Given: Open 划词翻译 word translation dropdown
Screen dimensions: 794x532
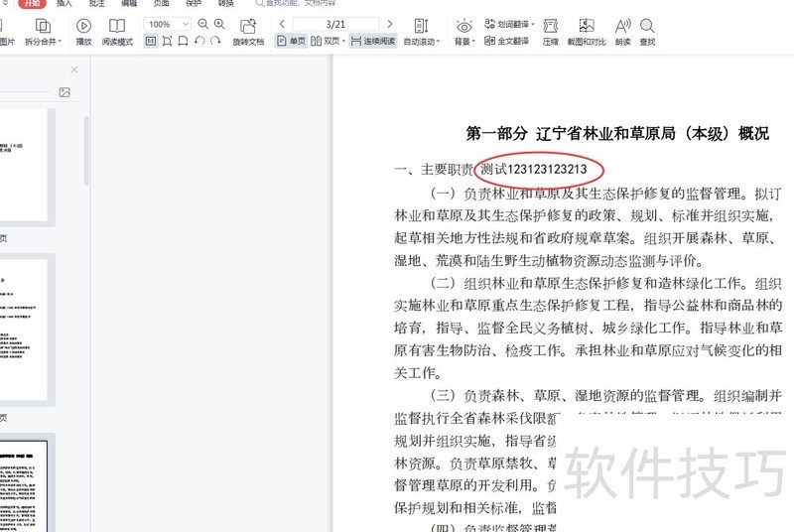Looking at the screenshot, I should [509, 24].
